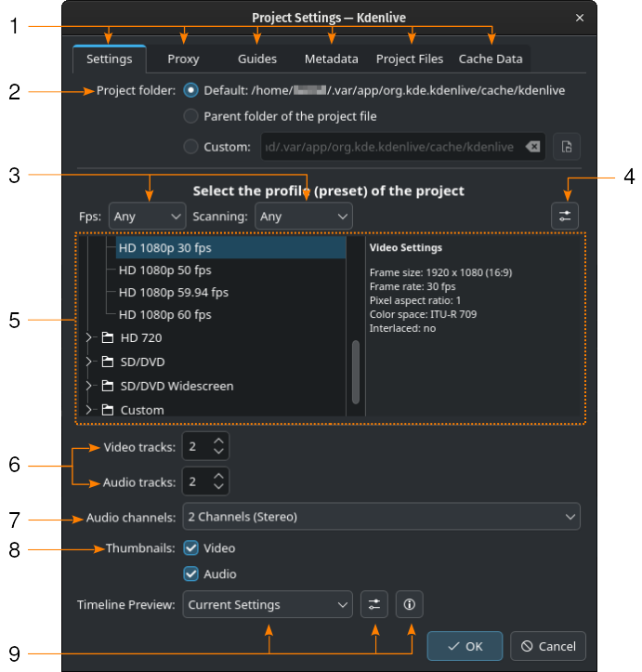Image resolution: width=642 pixels, height=672 pixels.
Task: Select Parent folder of the project file option
Action: coord(190,116)
